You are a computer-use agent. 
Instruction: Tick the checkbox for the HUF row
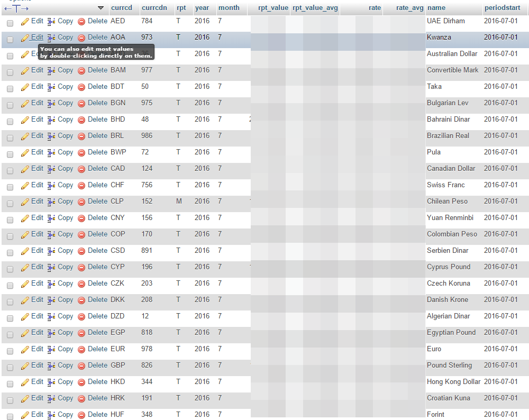pos(10,417)
